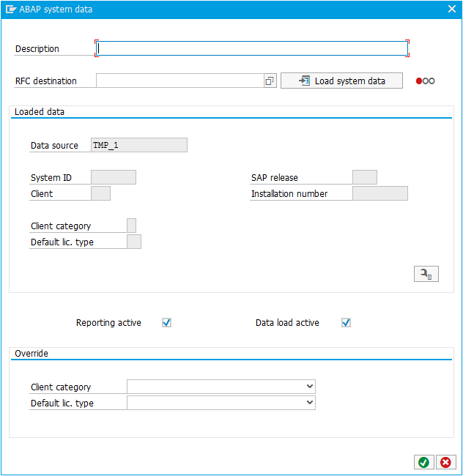The width and height of the screenshot is (463, 476).
Task: Click the SAP release field
Action: pos(365,177)
